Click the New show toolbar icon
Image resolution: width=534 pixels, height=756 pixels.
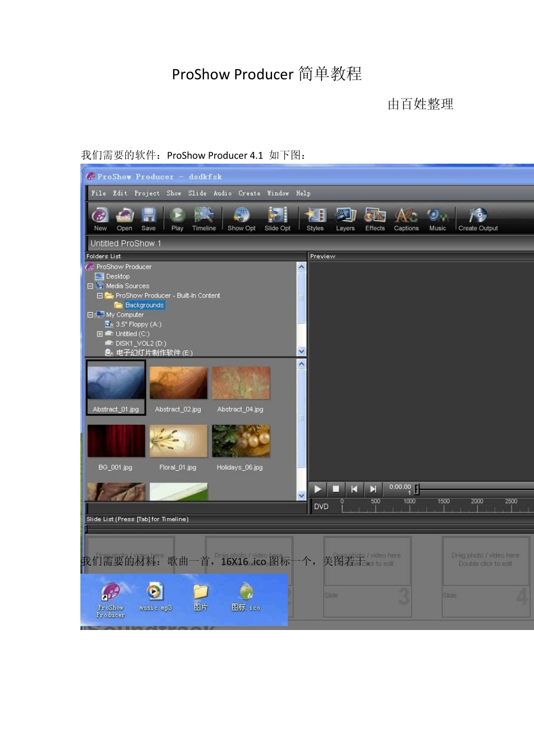pos(100,219)
